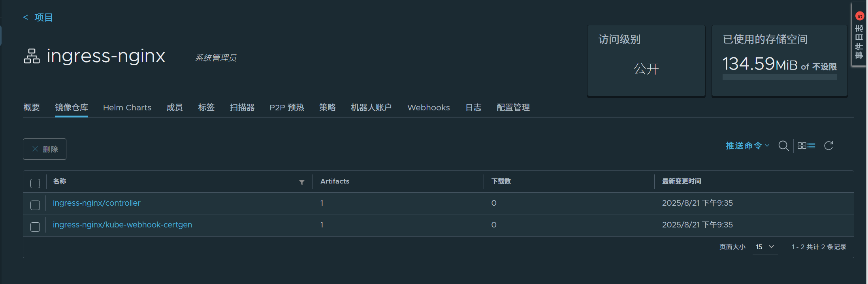Open the P2P 预热 tab
868x284 pixels.
[287, 108]
